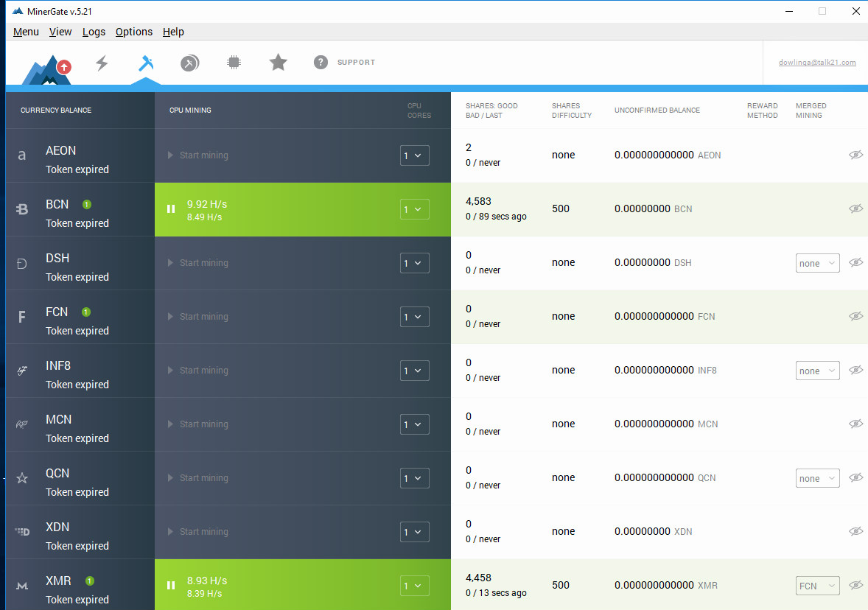Open the benchmark gauge tab
This screenshot has height=610, width=868.
tap(190, 63)
